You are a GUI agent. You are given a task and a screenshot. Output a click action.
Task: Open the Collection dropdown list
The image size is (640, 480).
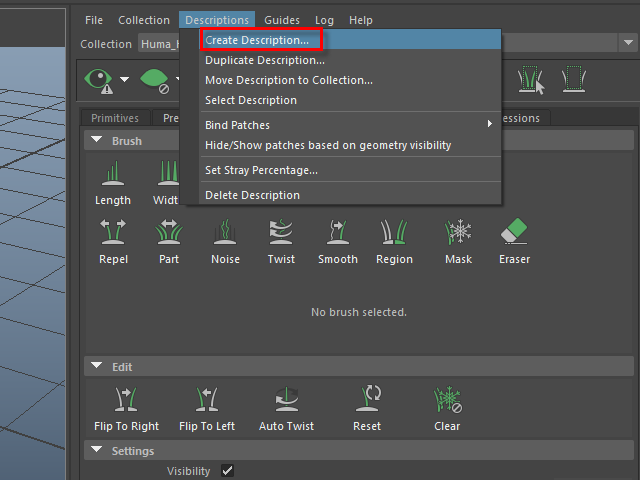click(627, 44)
